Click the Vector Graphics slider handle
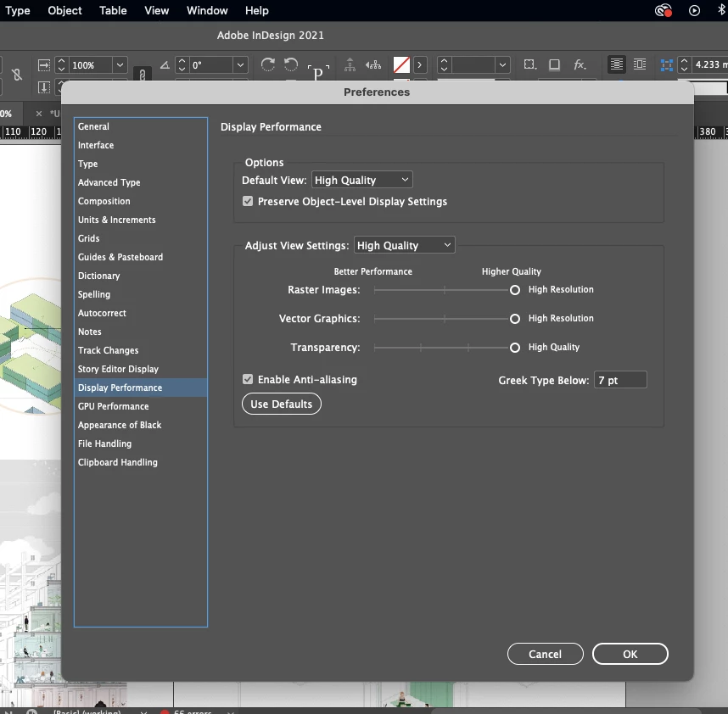This screenshot has width=728, height=714. pos(514,319)
